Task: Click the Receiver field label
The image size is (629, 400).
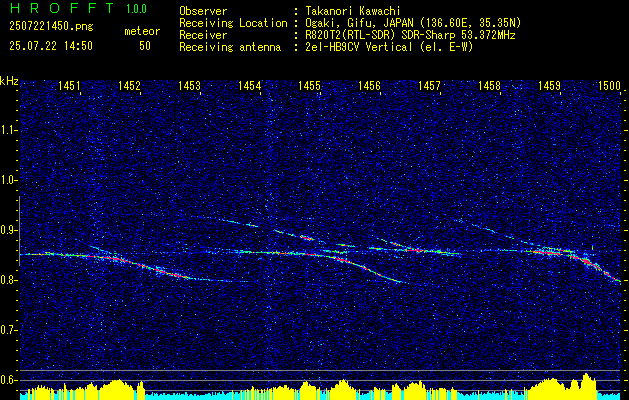Action: (203, 35)
